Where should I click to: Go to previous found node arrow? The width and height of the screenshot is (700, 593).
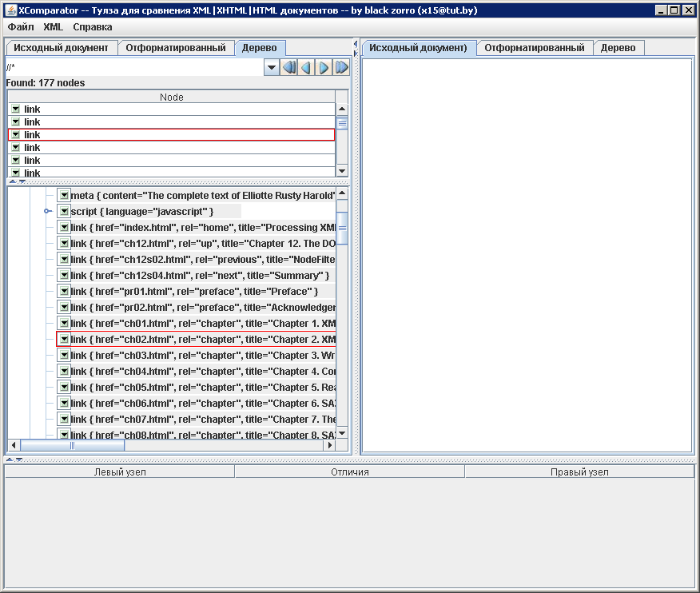[306, 68]
